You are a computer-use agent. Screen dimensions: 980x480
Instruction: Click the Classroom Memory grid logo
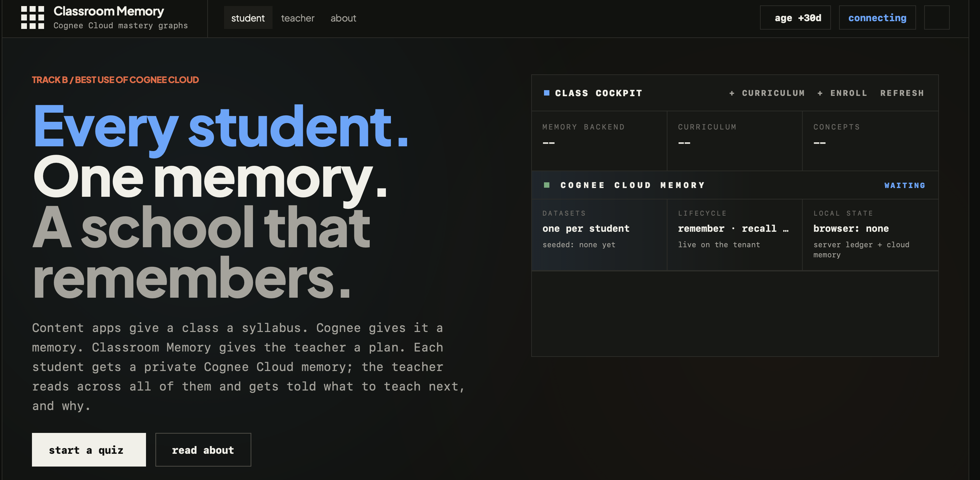tap(33, 17)
